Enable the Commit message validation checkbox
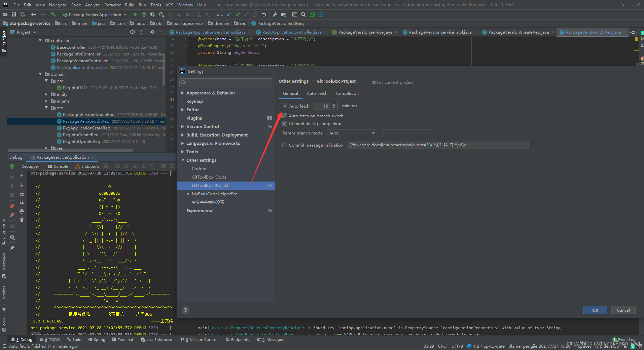Image resolution: width=644 pixels, height=350 pixels. pyautogui.click(x=285, y=145)
